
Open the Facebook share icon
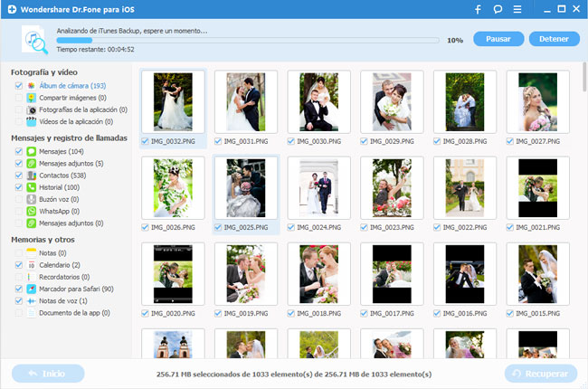point(479,9)
